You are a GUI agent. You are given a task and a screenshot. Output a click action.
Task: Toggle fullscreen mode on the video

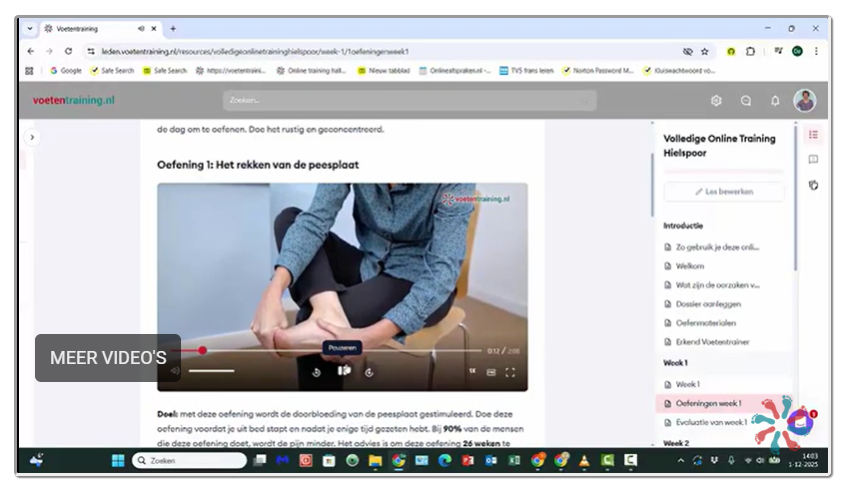[x=510, y=372]
